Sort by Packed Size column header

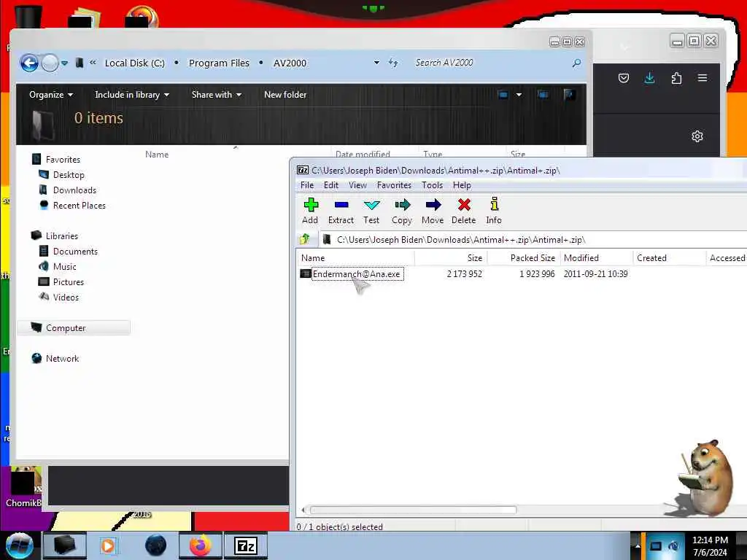[524, 258]
